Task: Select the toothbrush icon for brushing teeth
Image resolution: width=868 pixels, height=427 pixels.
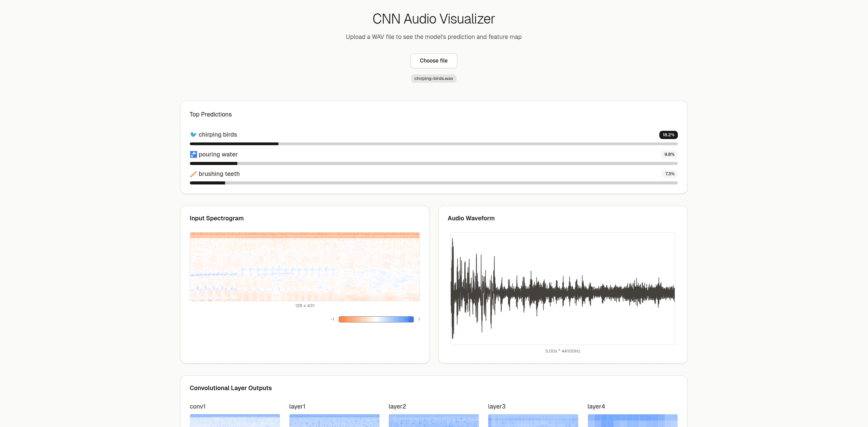Action: click(193, 174)
